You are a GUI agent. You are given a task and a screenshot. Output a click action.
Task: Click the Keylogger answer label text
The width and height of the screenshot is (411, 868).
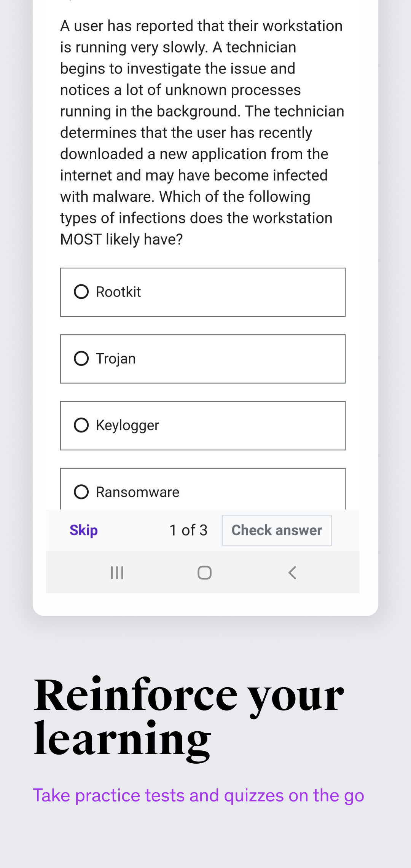(x=127, y=425)
